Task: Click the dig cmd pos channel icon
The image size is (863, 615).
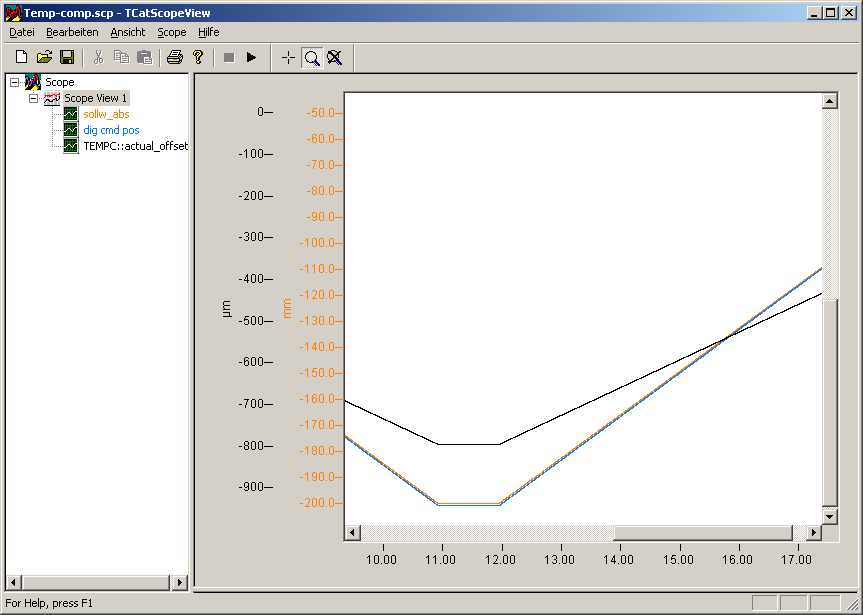Action: [71, 130]
